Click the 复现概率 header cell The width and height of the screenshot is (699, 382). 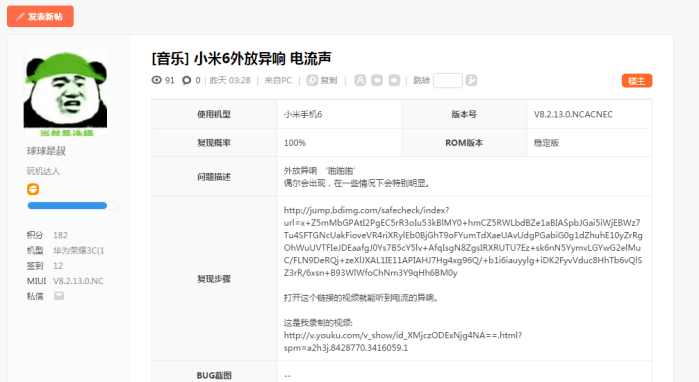coord(214,143)
